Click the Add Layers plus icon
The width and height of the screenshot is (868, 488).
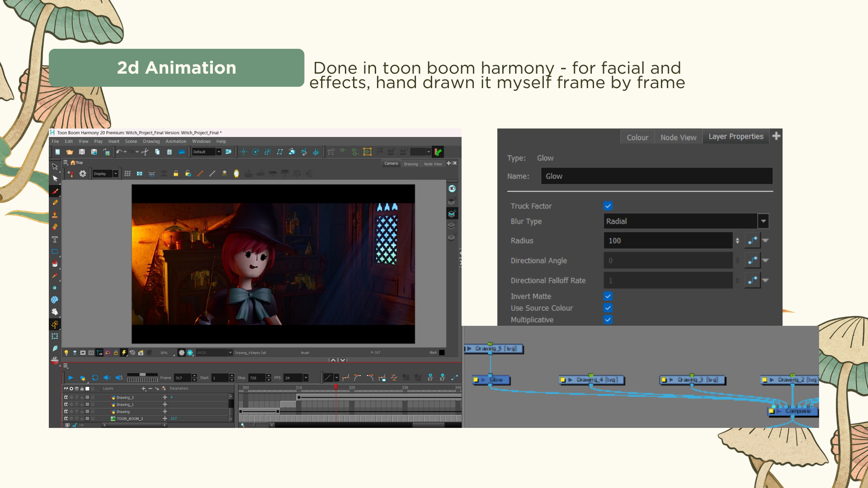click(144, 389)
